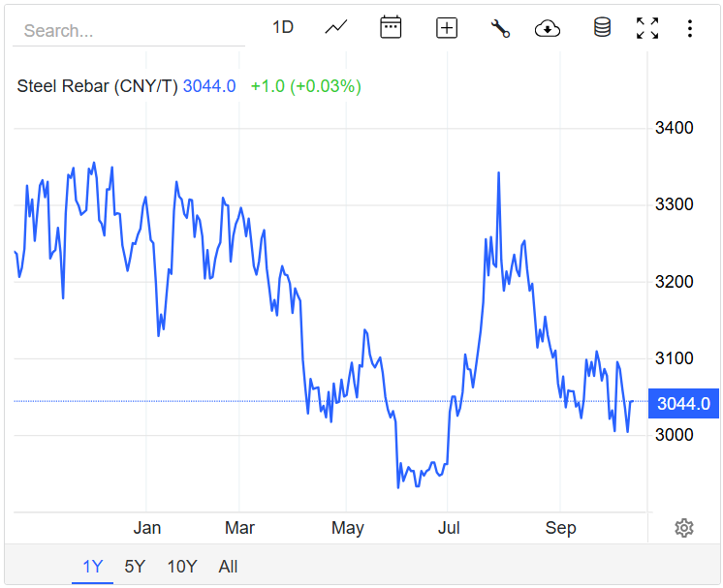Open the line chart type selector icon
Image resolution: width=723 pixels, height=588 pixels.
336,28
